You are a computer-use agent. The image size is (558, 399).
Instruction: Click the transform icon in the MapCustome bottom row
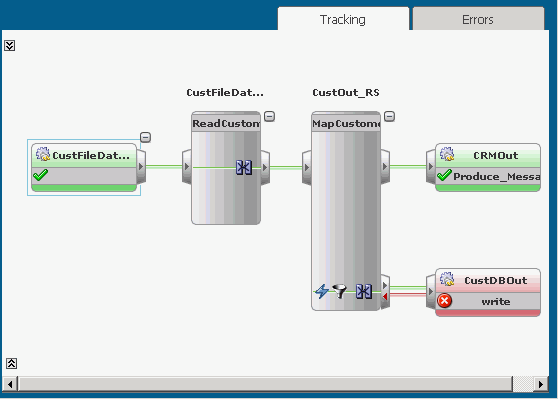tap(364, 292)
